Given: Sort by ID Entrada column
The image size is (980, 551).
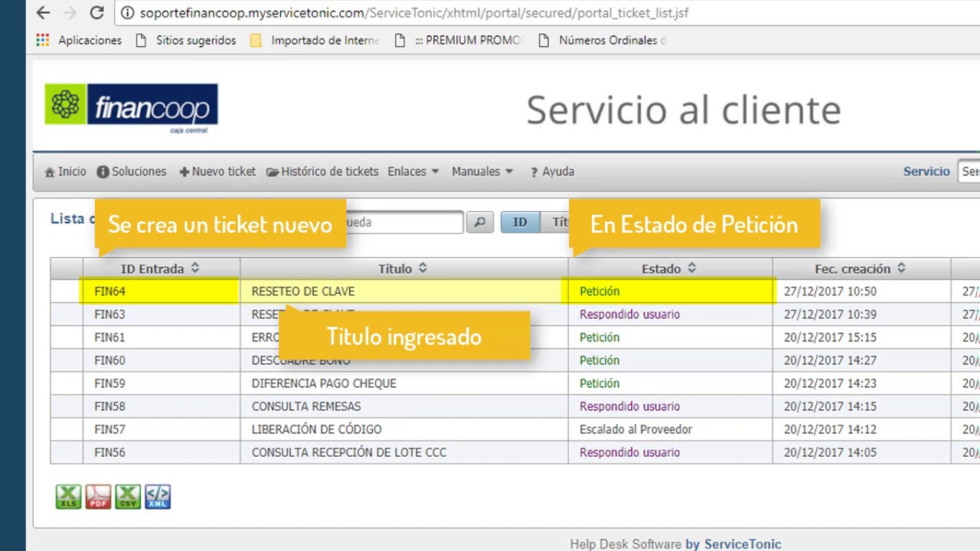Looking at the screenshot, I should pyautogui.click(x=161, y=269).
